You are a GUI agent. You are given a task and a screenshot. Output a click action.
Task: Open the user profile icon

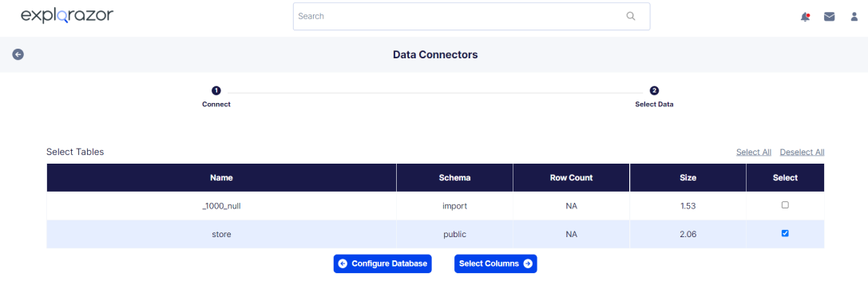coord(854,17)
